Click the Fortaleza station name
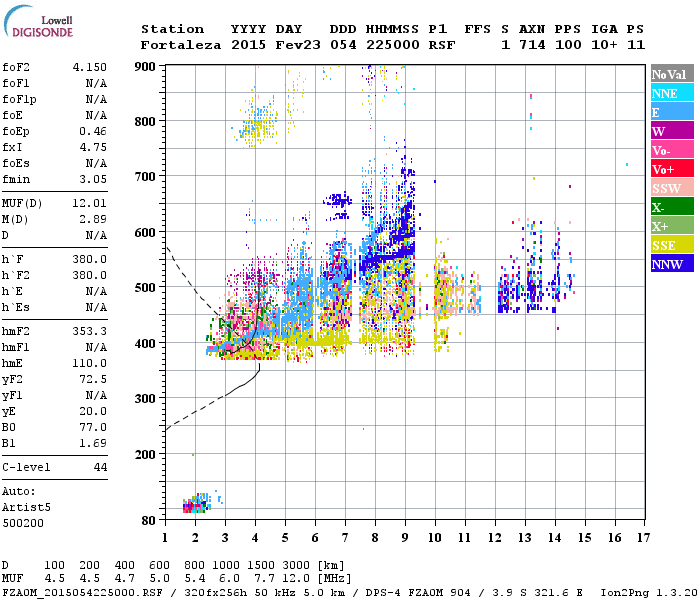 click(181, 45)
